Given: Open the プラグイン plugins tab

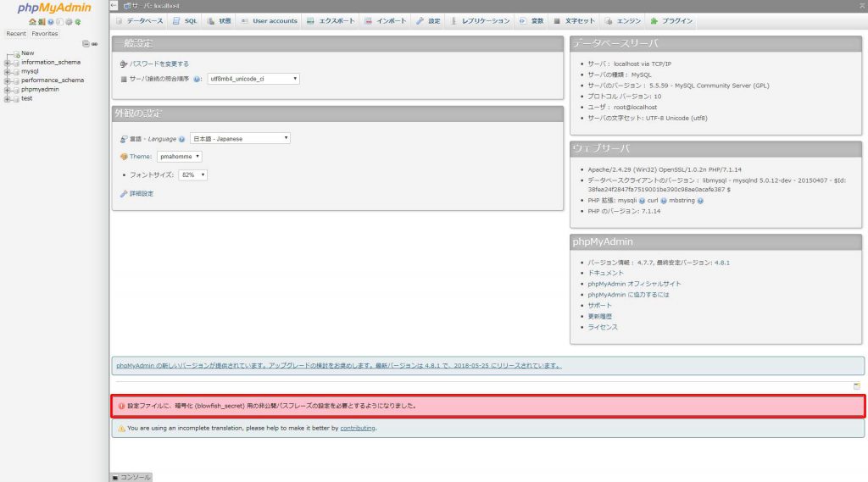Looking at the screenshot, I should [672, 21].
